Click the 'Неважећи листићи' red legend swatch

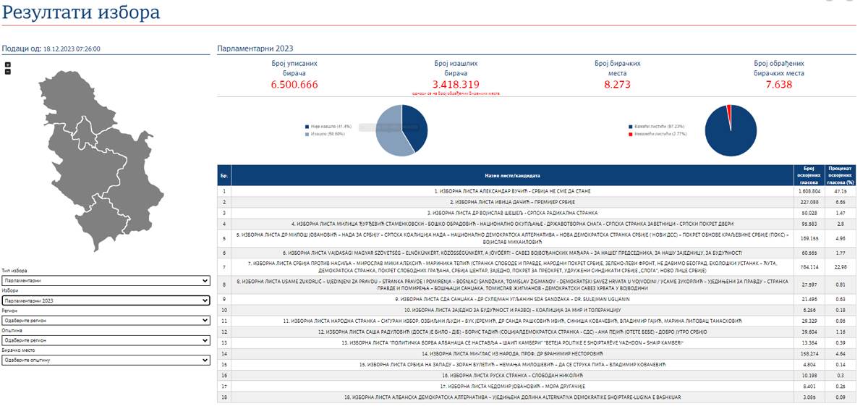click(631, 134)
